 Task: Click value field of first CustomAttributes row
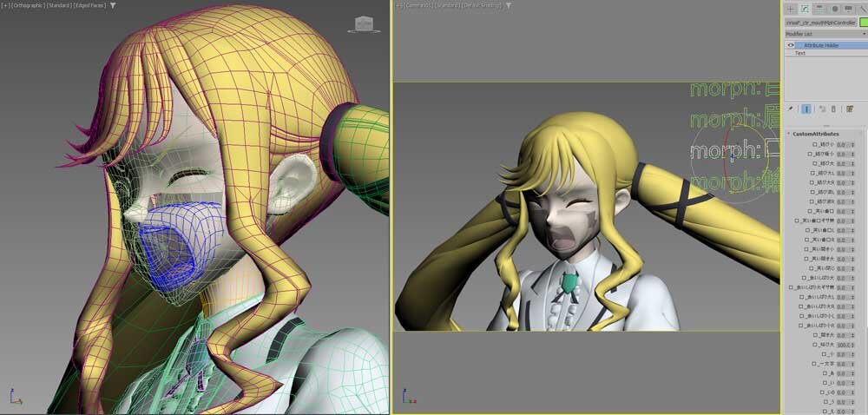(x=844, y=144)
